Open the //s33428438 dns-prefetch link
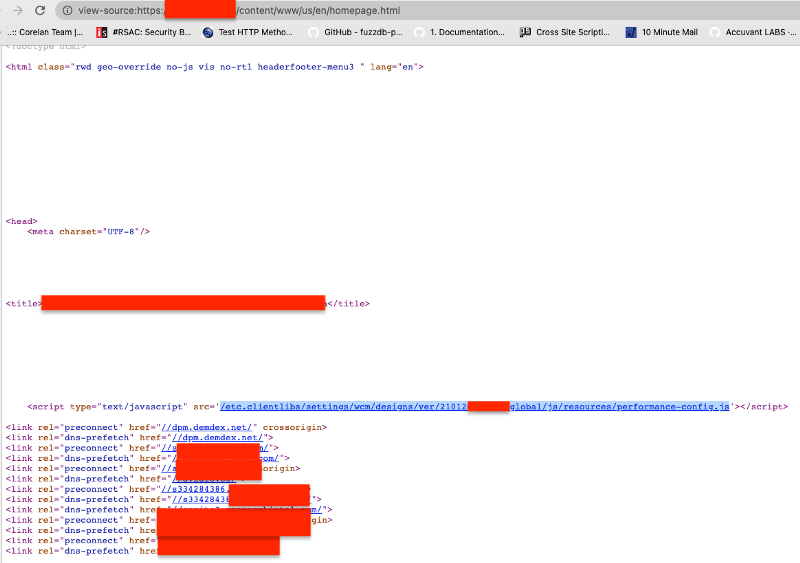Screen dimensions: 800x563 [201, 499]
